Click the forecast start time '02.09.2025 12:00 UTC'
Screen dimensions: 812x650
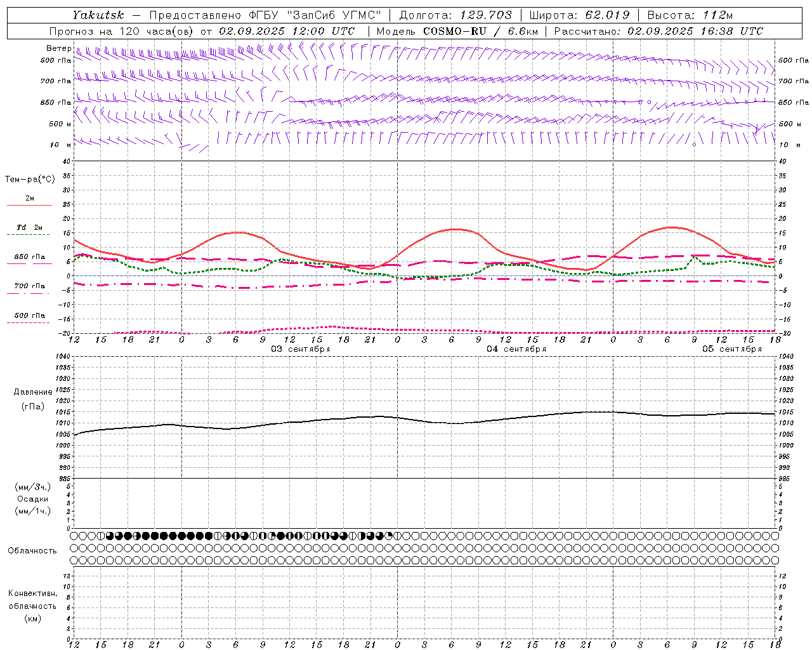[287, 31]
